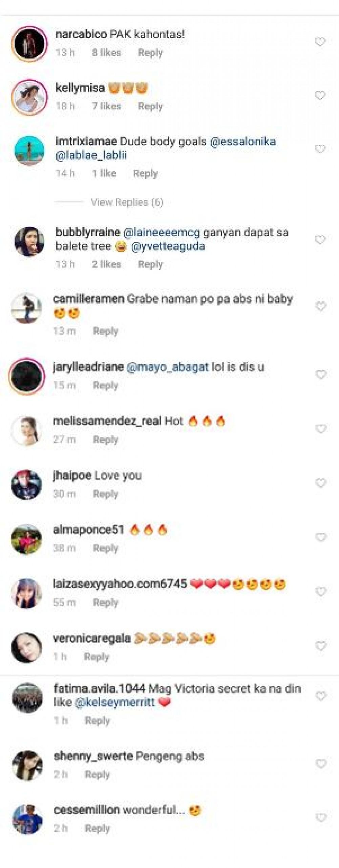The width and height of the screenshot is (339, 868).
Task: Tap heart on kellymisa's comment
Action: click(320, 95)
